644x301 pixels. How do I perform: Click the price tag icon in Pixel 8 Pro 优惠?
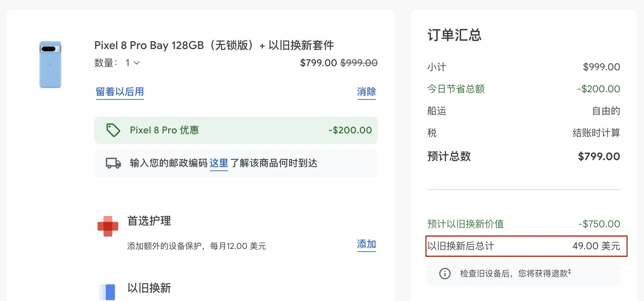[x=113, y=130]
